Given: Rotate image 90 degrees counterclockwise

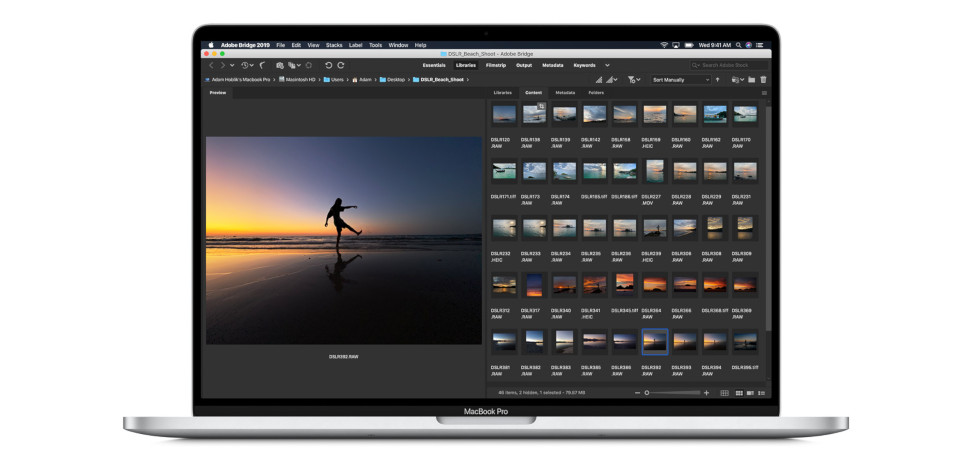Looking at the screenshot, I should (328, 65).
